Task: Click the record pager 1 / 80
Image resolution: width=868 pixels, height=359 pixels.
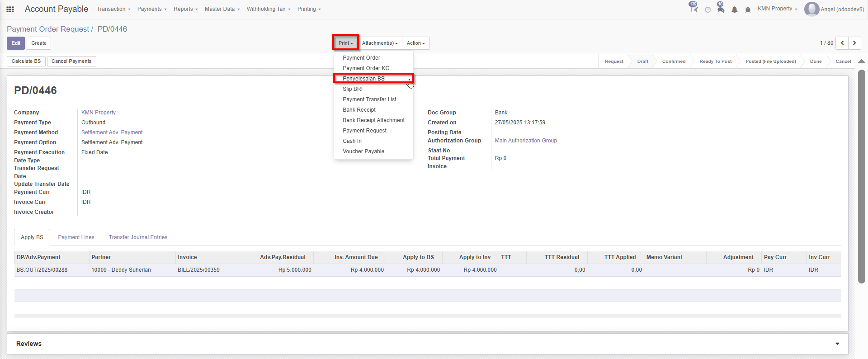Action: pyautogui.click(x=826, y=43)
